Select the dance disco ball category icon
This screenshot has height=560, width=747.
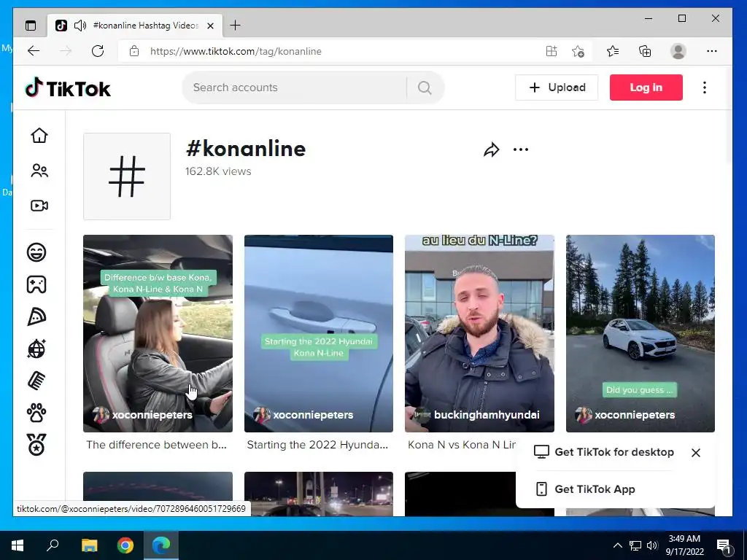[x=36, y=349]
